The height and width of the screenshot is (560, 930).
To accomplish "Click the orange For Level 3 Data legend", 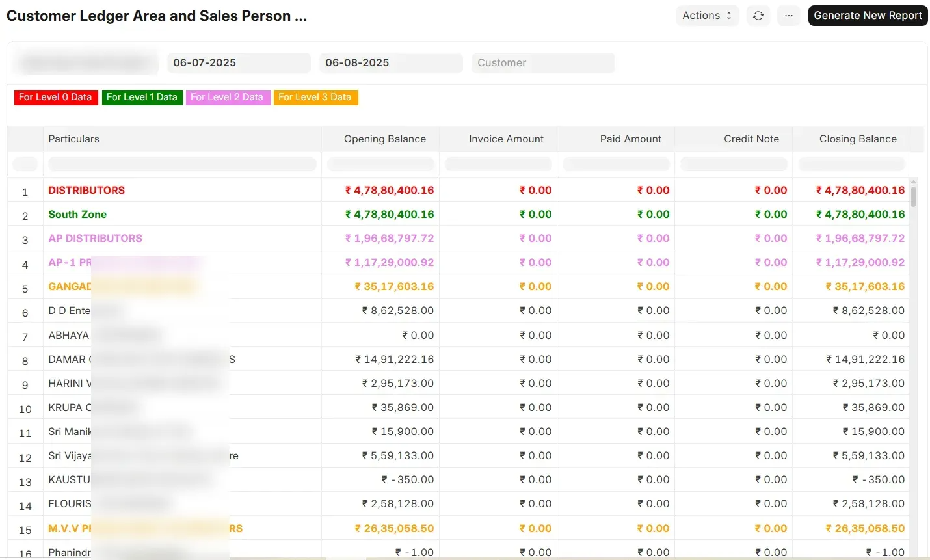I will click(315, 97).
